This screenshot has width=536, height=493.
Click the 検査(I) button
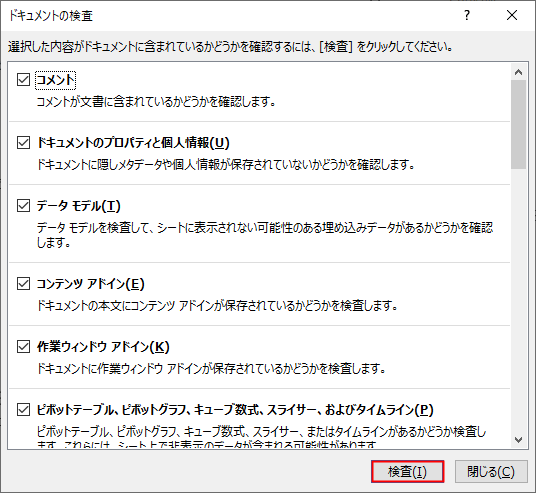point(407,472)
